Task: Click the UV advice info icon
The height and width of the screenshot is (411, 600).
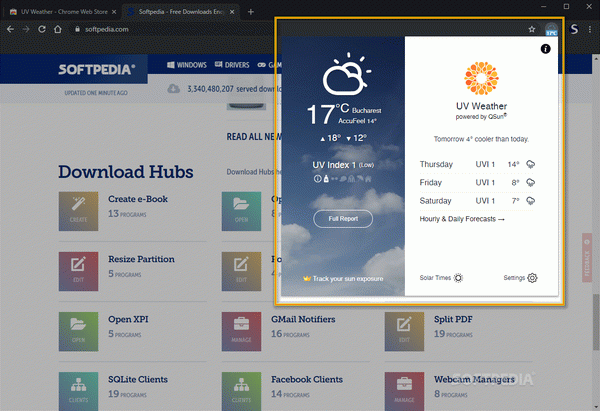Action: [317, 179]
